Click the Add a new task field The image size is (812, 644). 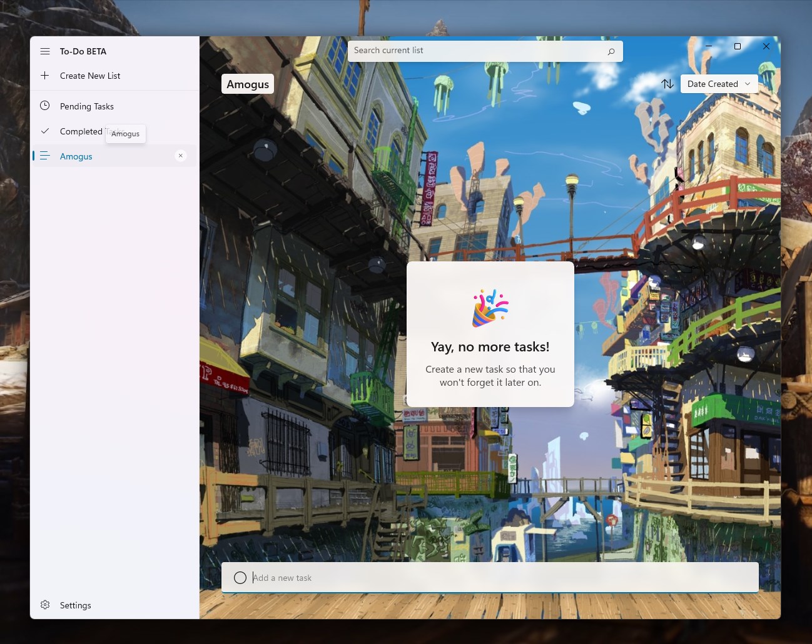point(490,577)
